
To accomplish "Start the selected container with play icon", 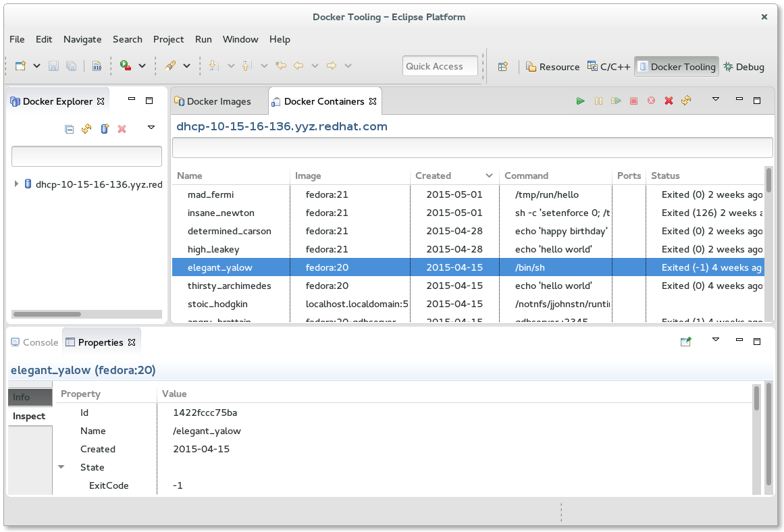I will pyautogui.click(x=581, y=101).
